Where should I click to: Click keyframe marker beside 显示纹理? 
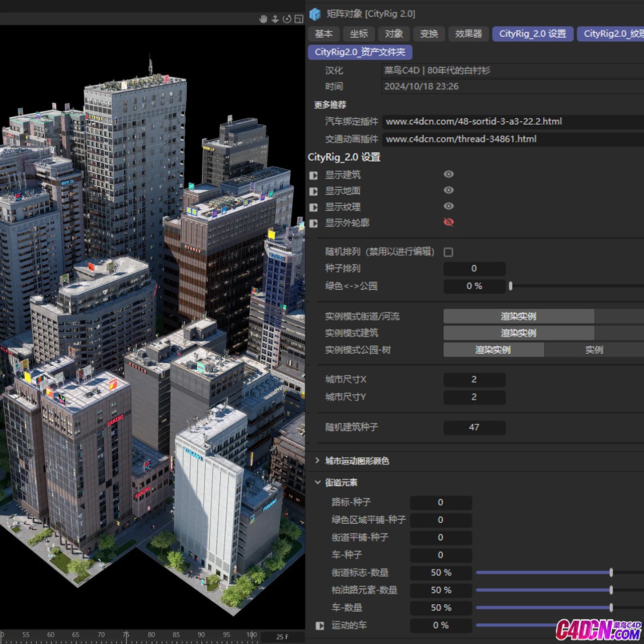click(313, 207)
